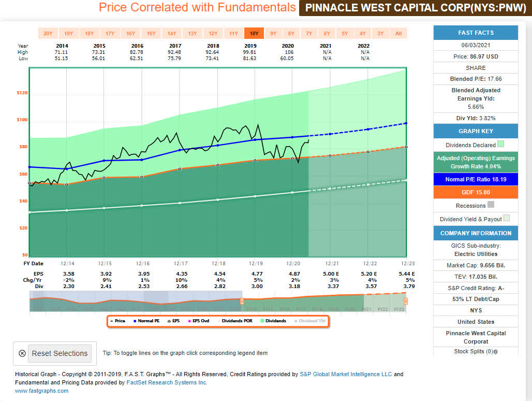The width and height of the screenshot is (532, 401).
Task: Show the All years range tab
Action: coord(398,33)
